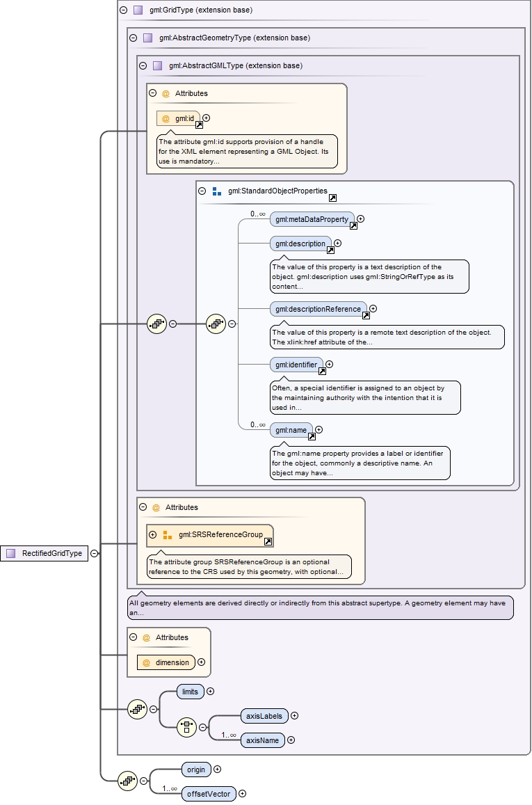Image resolution: width=532 pixels, height=805 pixels.
Task: Click the gml:descriptionReference element
Action: pos(318,309)
